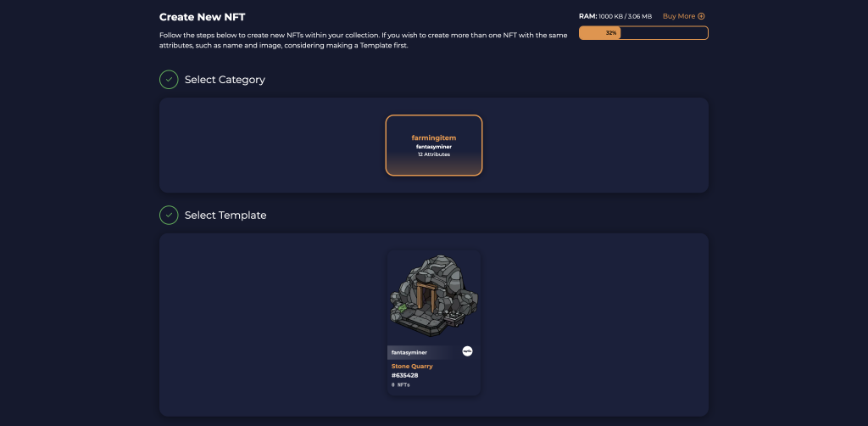Click the 12 Attributes label in category card

coord(434,154)
